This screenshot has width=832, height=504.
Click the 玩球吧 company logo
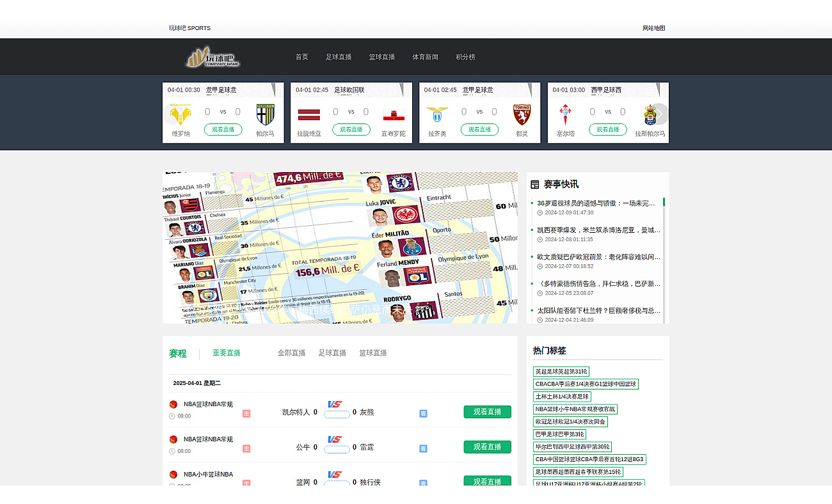pos(212,57)
